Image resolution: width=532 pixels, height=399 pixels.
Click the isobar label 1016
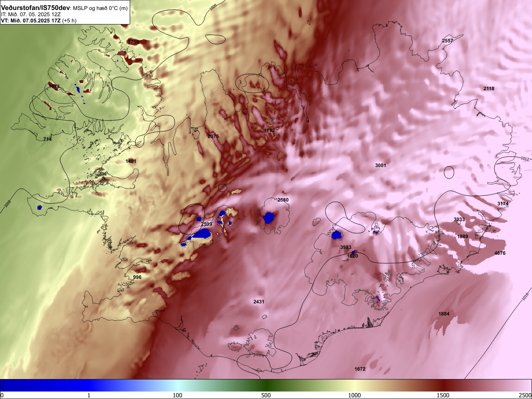pyautogui.click(x=525, y=296)
